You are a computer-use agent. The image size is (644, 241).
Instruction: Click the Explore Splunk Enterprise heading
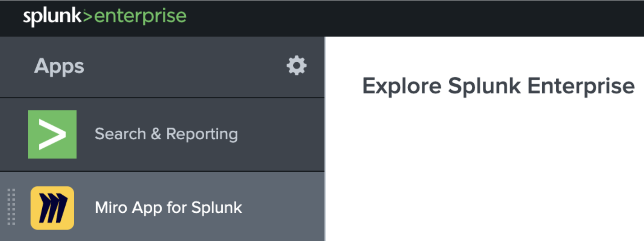(498, 86)
